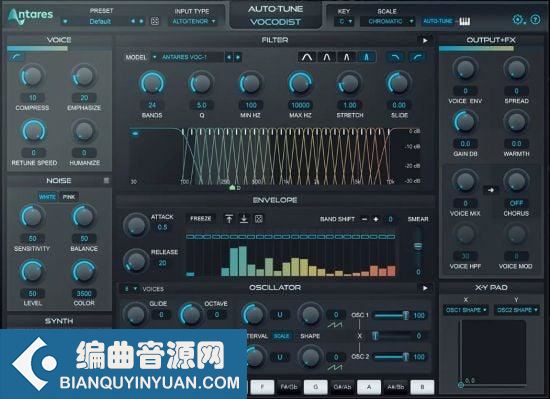Decrease band shift with minus icon
This screenshot has height=399, width=550.
[364, 219]
